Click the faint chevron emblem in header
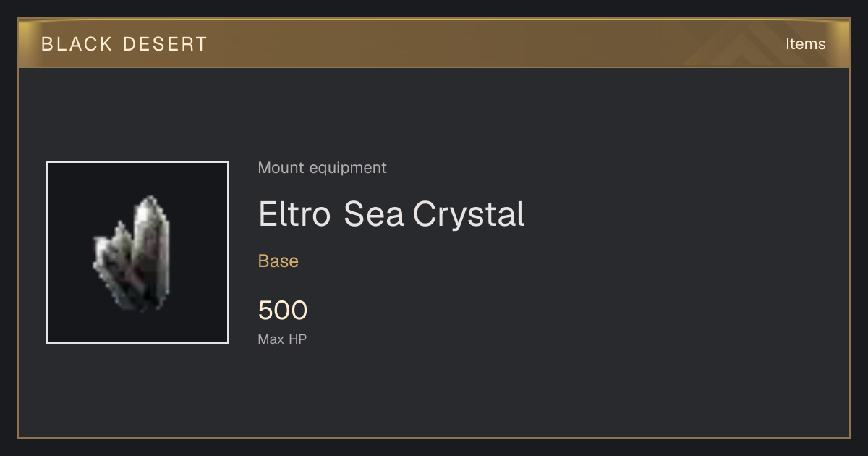 point(744,46)
